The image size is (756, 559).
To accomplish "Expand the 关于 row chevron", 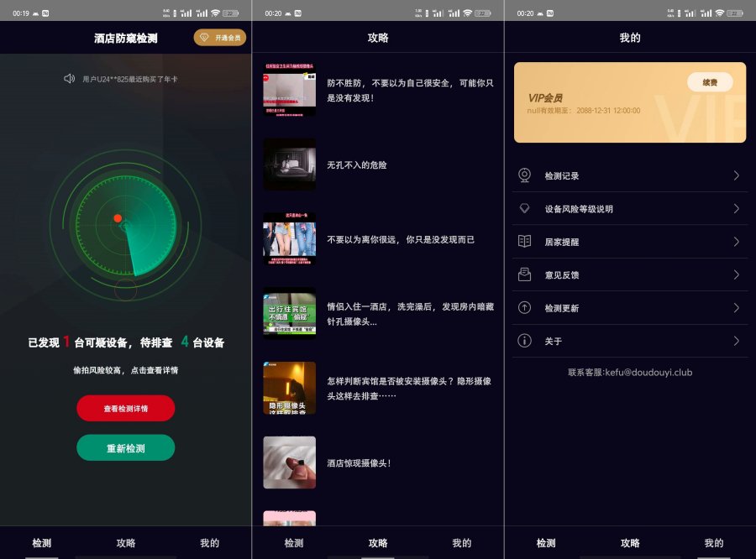I will point(738,342).
